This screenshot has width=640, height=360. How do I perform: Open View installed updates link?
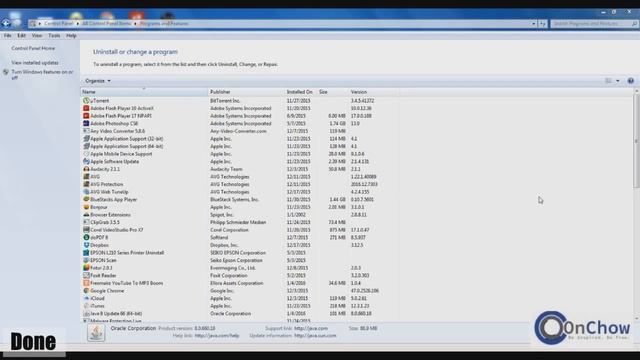(x=35, y=63)
